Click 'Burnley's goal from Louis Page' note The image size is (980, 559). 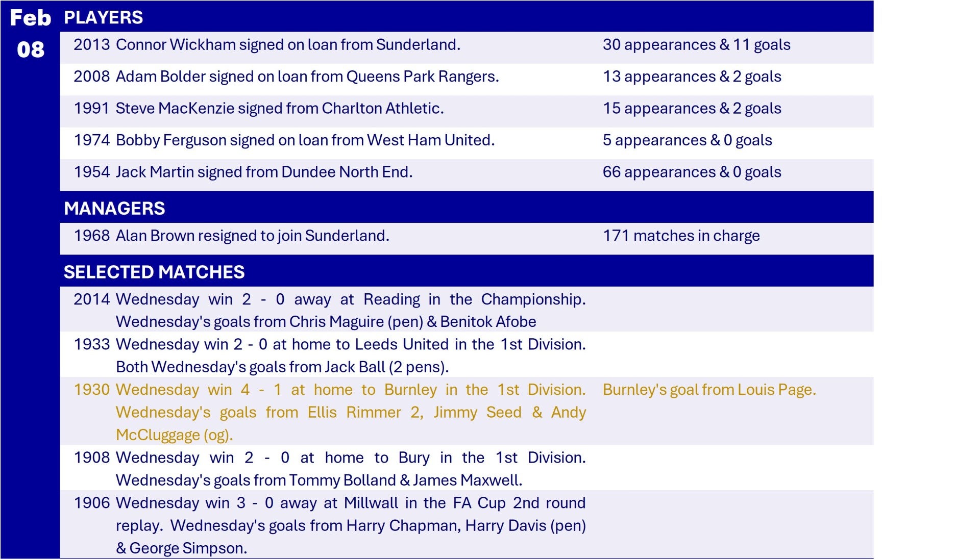(709, 390)
